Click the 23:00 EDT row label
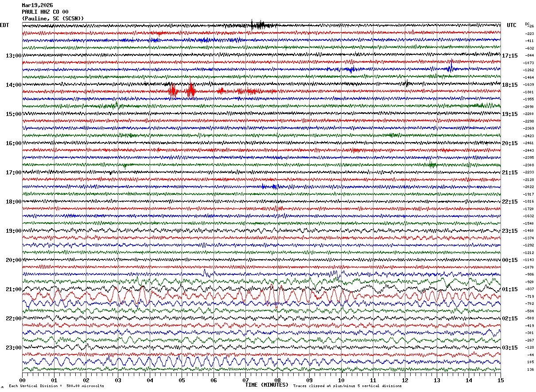 coord(13,348)
